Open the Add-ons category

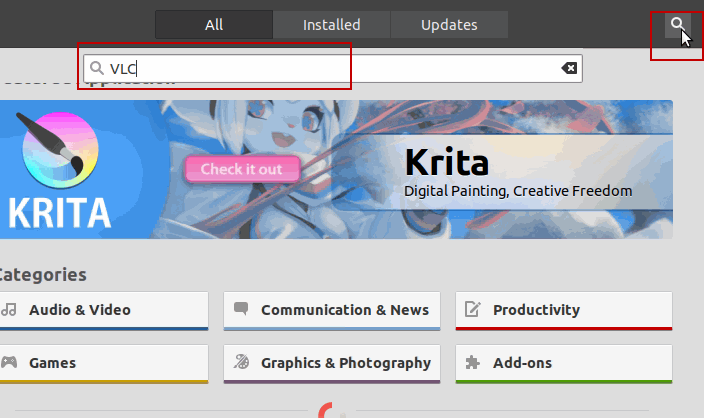pyautogui.click(x=564, y=364)
